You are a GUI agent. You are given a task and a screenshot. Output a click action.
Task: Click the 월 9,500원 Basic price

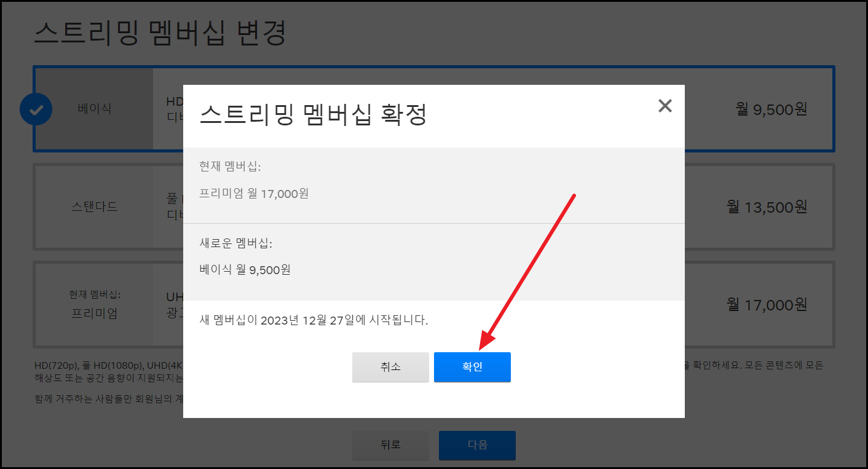771,109
